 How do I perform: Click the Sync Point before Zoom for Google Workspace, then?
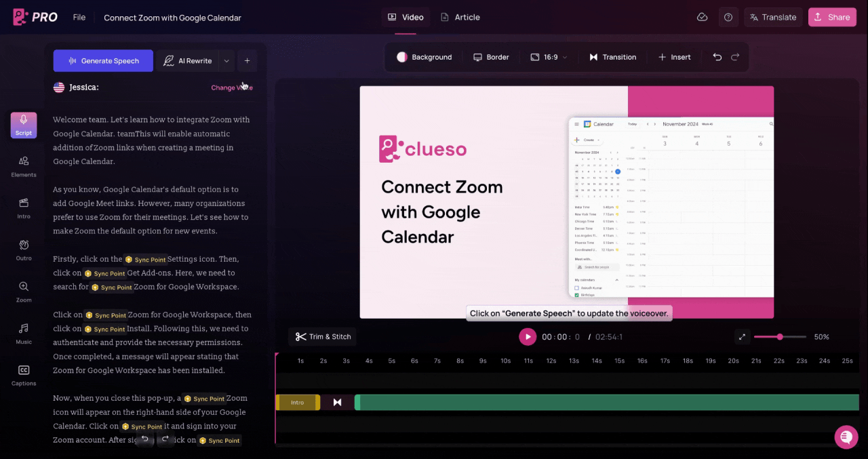point(106,315)
